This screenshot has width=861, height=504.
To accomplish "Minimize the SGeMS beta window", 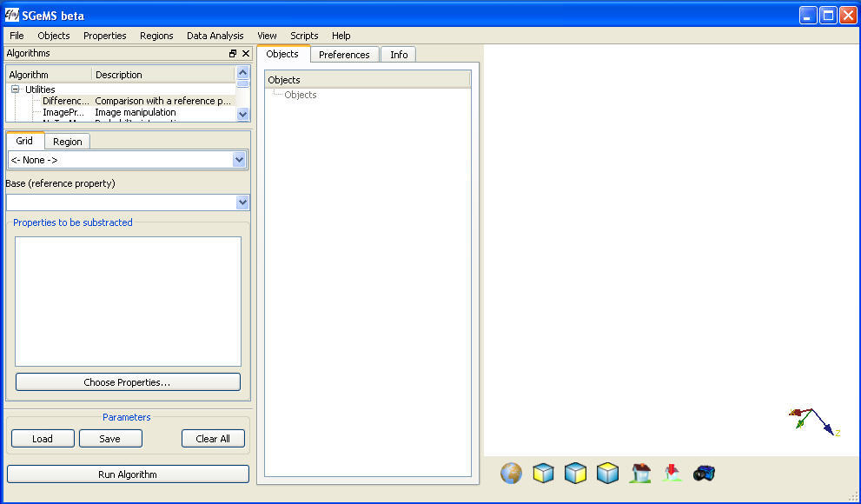I will pos(808,15).
